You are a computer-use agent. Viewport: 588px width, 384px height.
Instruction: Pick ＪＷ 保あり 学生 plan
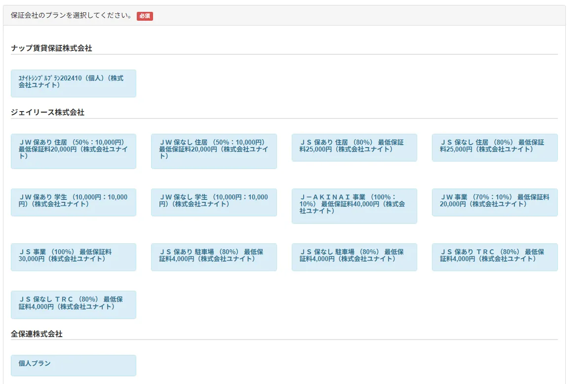click(73, 202)
